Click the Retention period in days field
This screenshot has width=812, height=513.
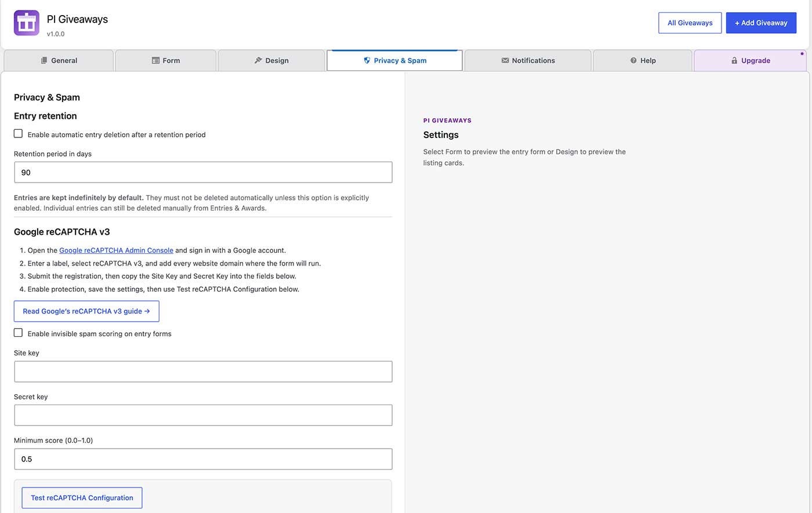coord(203,172)
